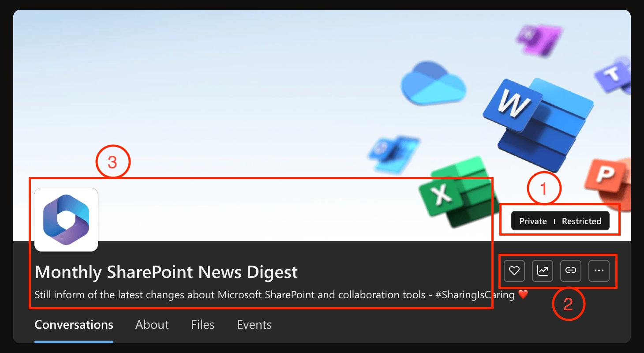The image size is (644, 353).
Task: Click the Private label badge
Action: click(533, 221)
